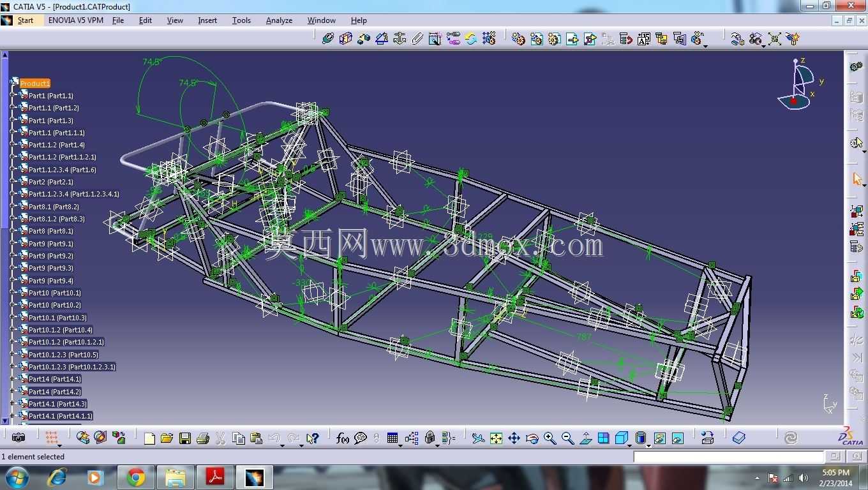Open the Formula f(x) tool
The height and width of the screenshot is (490, 868).
pyautogui.click(x=343, y=438)
